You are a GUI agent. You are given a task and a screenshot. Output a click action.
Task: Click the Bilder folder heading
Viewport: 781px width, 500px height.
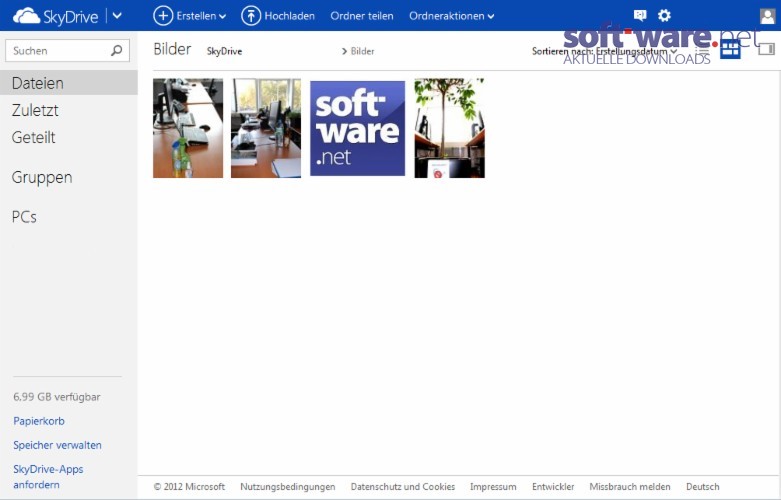click(x=172, y=49)
